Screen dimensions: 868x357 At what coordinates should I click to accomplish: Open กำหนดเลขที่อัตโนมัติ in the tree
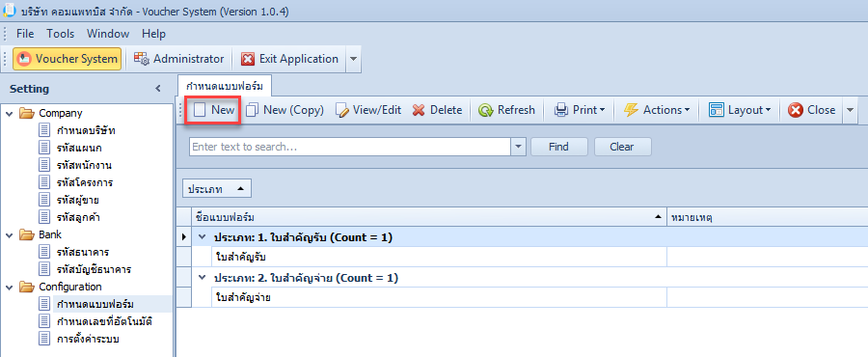coord(104,321)
